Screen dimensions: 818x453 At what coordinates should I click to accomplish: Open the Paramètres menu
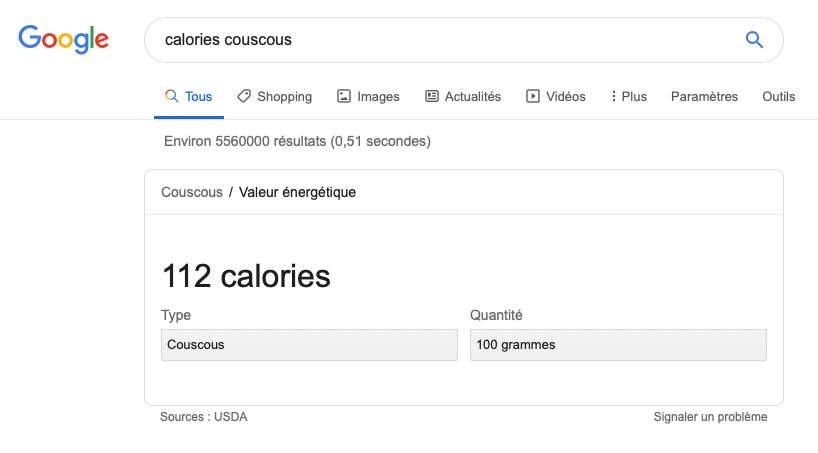704,97
